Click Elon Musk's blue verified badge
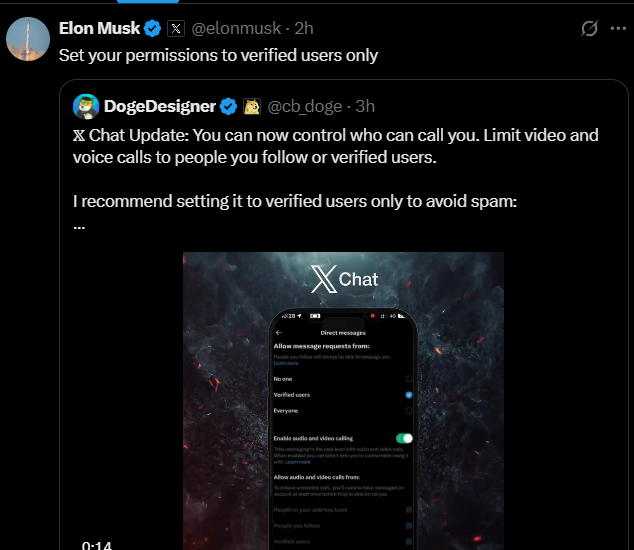This screenshot has height=550, width=634. point(152,28)
